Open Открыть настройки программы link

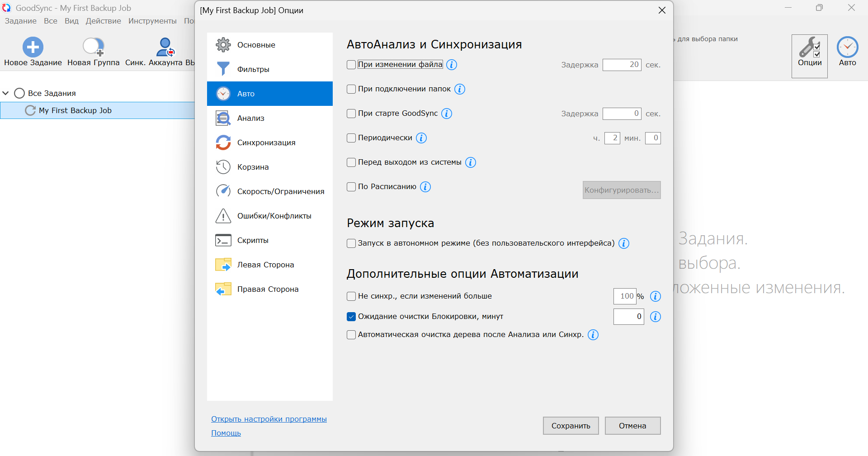(269, 419)
